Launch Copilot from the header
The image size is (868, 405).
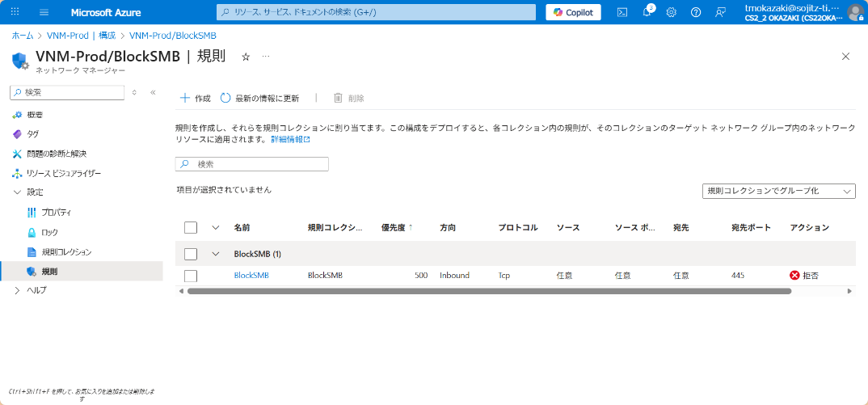[x=573, y=12]
